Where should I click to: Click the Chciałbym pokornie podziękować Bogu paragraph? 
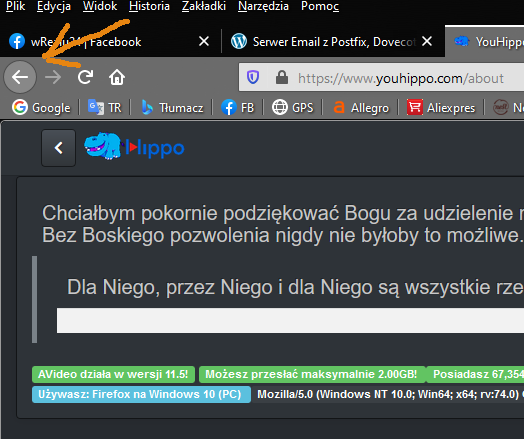tap(283, 224)
